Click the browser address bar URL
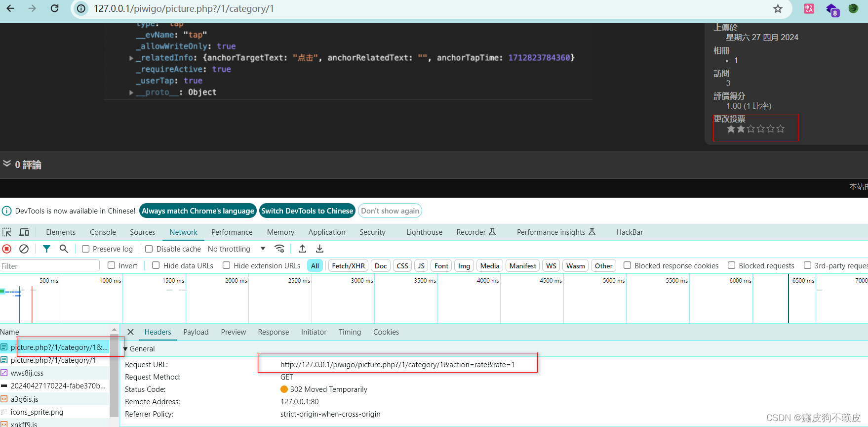This screenshot has height=427, width=868. [x=184, y=8]
